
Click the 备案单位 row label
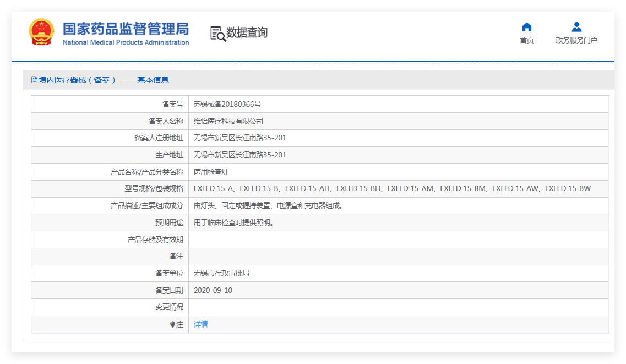tap(169, 273)
